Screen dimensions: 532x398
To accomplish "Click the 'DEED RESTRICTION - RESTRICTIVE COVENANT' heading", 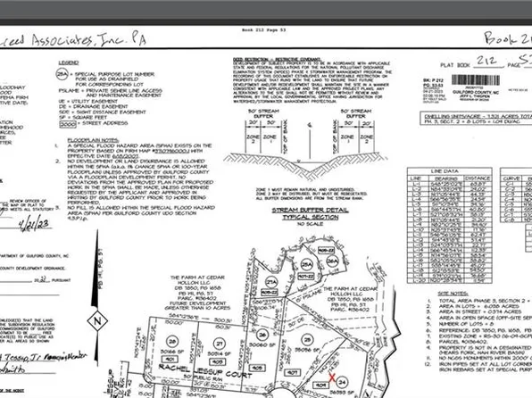I will (x=278, y=60).
